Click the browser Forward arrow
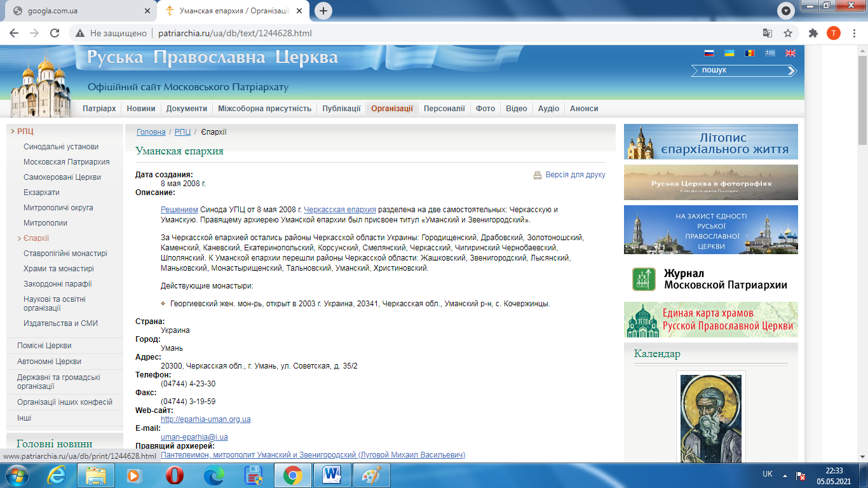868x488 pixels. (34, 33)
